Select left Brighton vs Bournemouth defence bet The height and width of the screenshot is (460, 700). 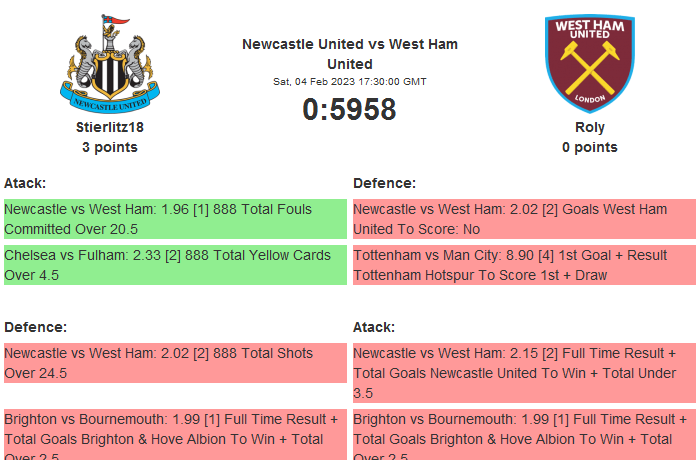coord(175,435)
